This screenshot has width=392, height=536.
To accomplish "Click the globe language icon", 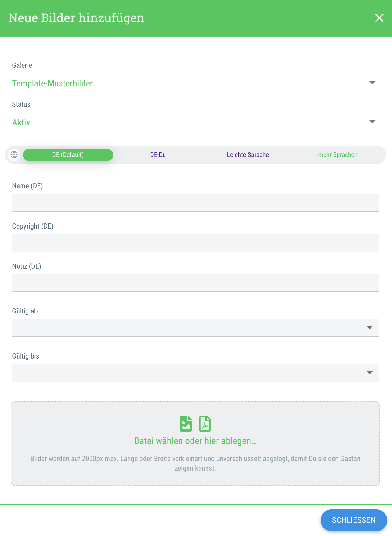I will point(14,154).
